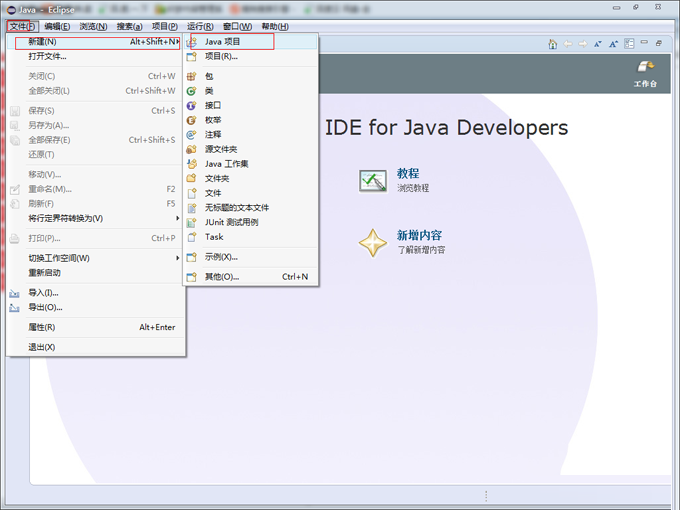The width and height of the screenshot is (680, 510).
Task: Click the Home icon in welcome toolbar
Action: click(x=552, y=44)
